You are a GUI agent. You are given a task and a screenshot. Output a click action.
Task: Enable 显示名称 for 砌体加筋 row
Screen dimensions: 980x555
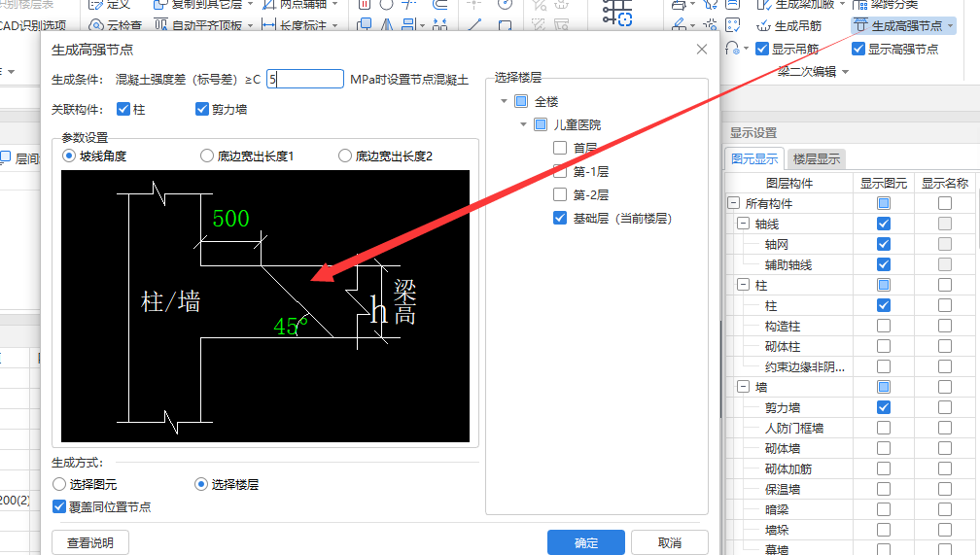945,468
